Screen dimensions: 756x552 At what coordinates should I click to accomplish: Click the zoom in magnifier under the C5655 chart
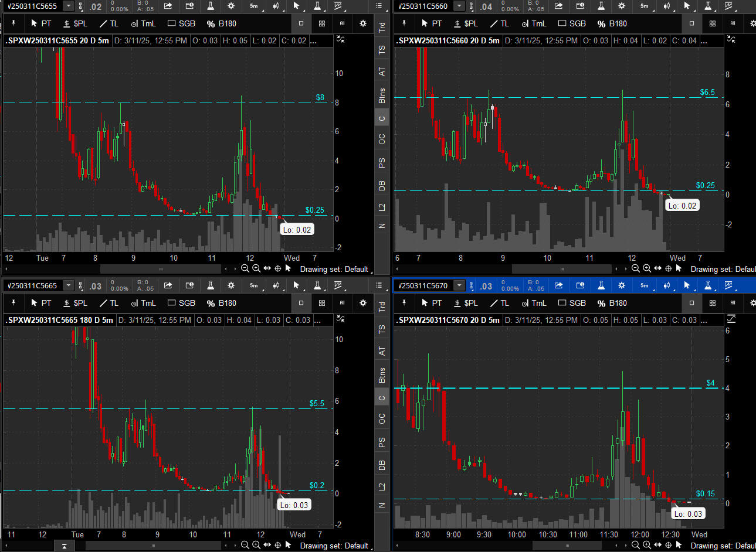pyautogui.click(x=256, y=268)
